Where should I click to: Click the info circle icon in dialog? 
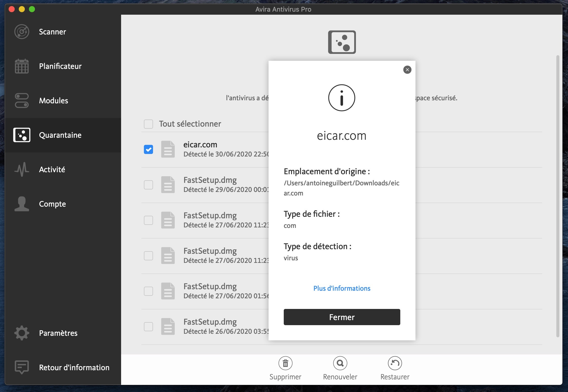click(342, 98)
